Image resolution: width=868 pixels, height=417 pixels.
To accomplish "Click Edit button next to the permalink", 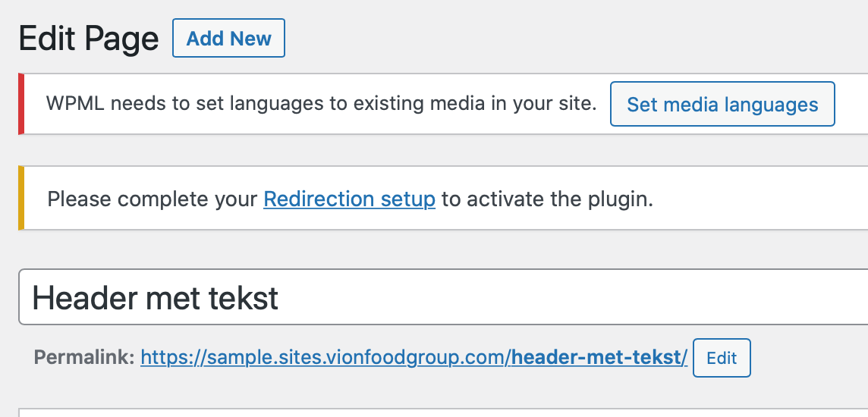I will [x=722, y=358].
